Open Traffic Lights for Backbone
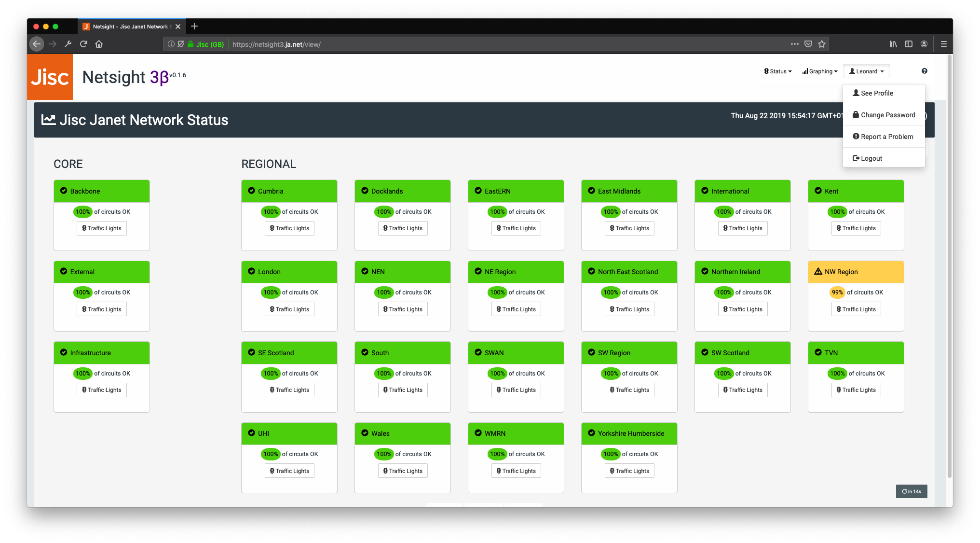The height and width of the screenshot is (543, 980). click(102, 228)
